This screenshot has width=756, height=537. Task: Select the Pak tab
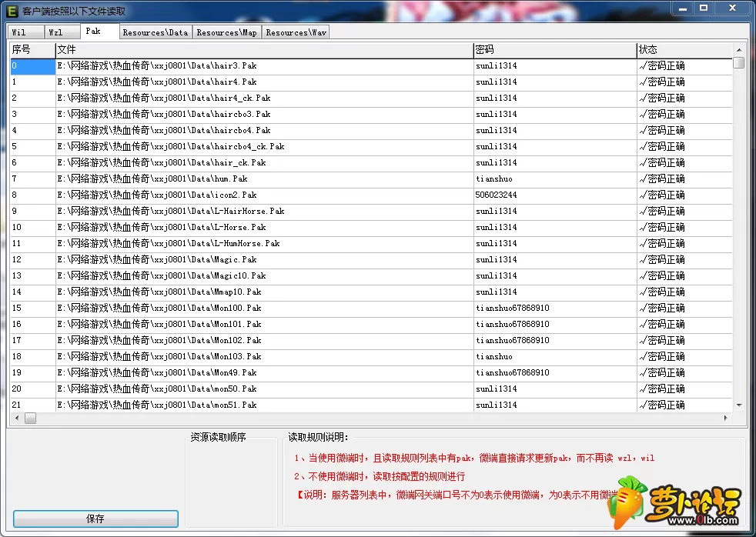tap(99, 31)
